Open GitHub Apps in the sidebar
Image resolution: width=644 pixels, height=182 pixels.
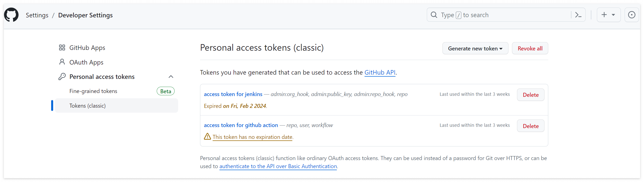(87, 48)
